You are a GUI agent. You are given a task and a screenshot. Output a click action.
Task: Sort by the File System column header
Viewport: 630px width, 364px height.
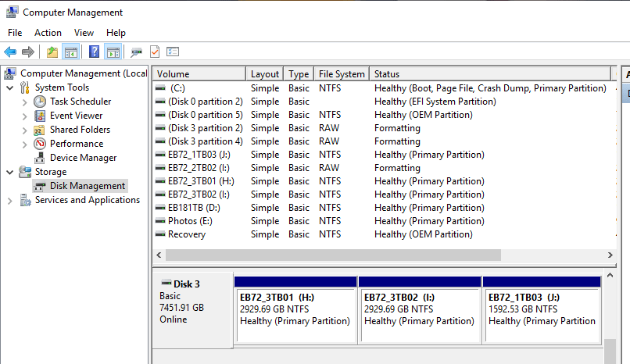click(x=342, y=74)
